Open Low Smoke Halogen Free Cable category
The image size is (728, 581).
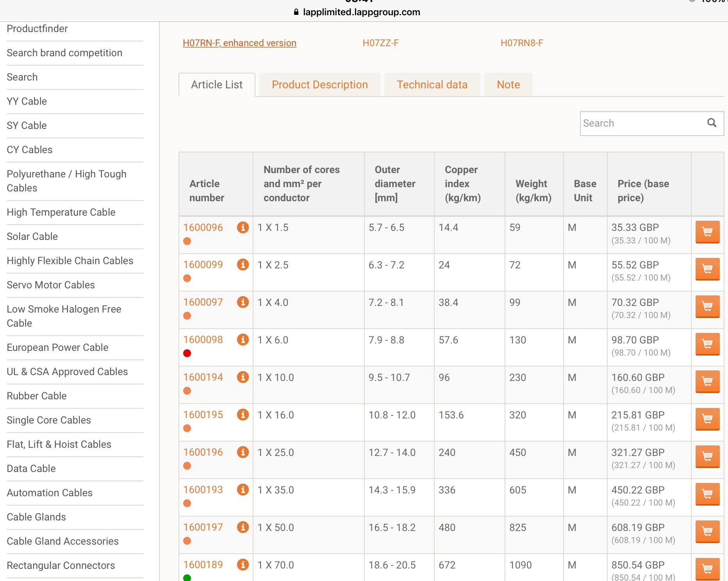point(64,316)
